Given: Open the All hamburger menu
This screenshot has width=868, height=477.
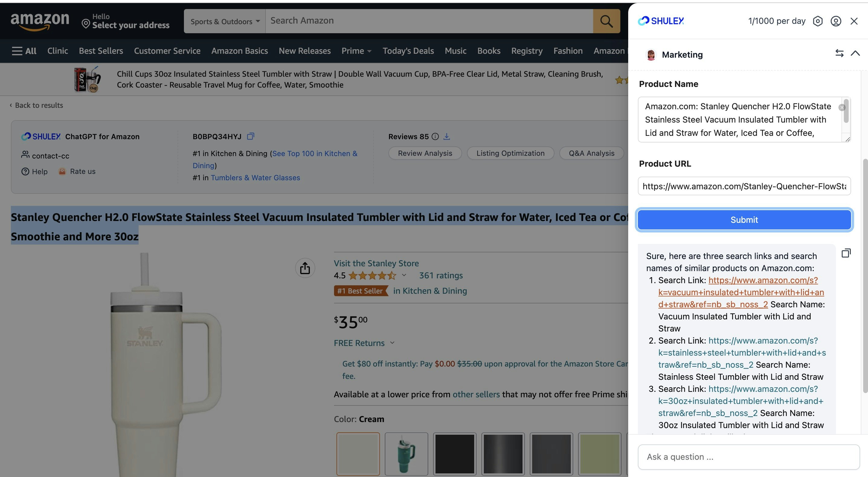Looking at the screenshot, I should (x=24, y=51).
